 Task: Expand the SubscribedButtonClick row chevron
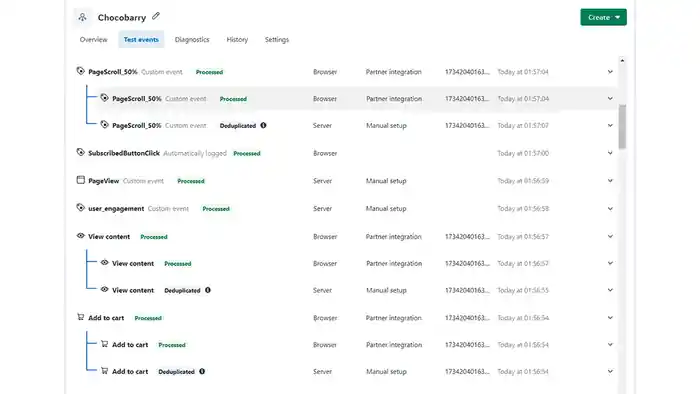(610, 153)
